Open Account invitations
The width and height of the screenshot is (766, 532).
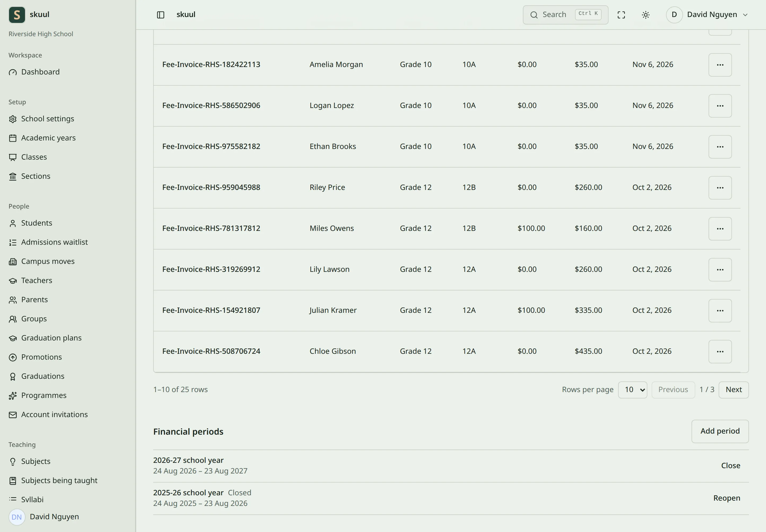(48, 415)
